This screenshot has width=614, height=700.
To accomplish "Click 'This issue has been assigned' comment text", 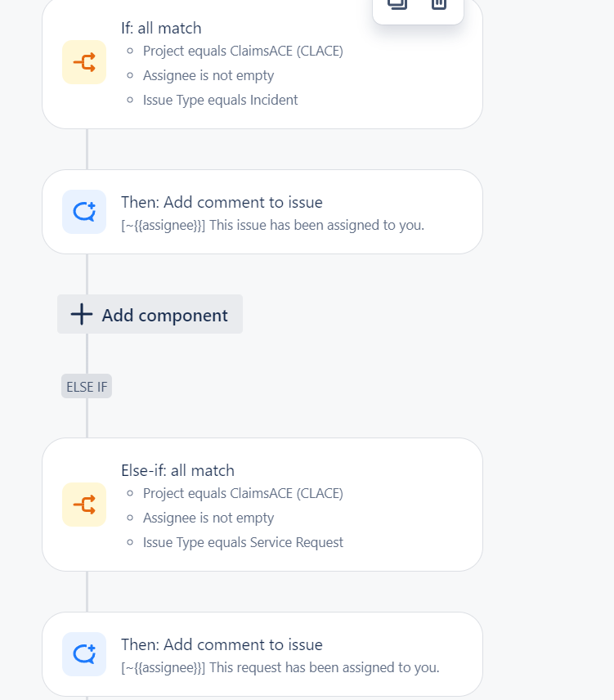I will pos(272,225).
